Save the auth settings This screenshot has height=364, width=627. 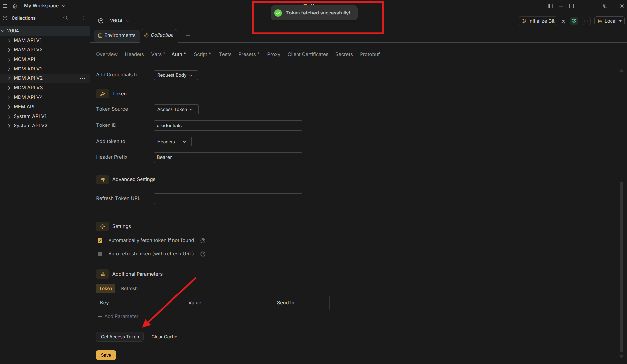click(106, 355)
